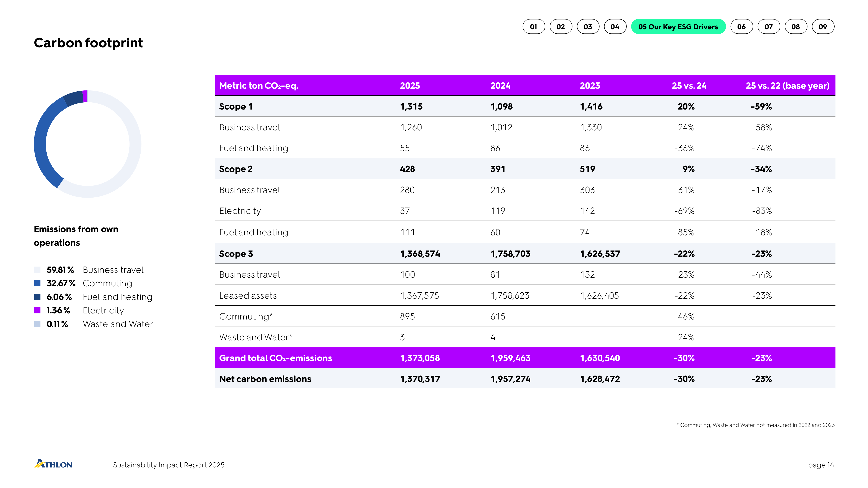Go to section 01 in navigation
Viewport: 868px width, 488px height.
tap(534, 27)
